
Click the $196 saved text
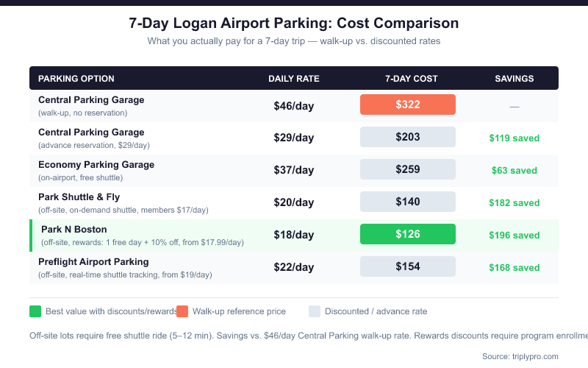[x=514, y=236]
